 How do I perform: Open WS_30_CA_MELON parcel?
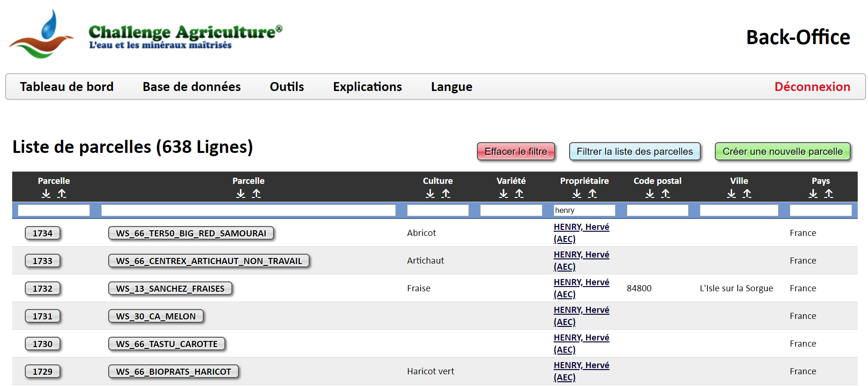pyautogui.click(x=156, y=316)
